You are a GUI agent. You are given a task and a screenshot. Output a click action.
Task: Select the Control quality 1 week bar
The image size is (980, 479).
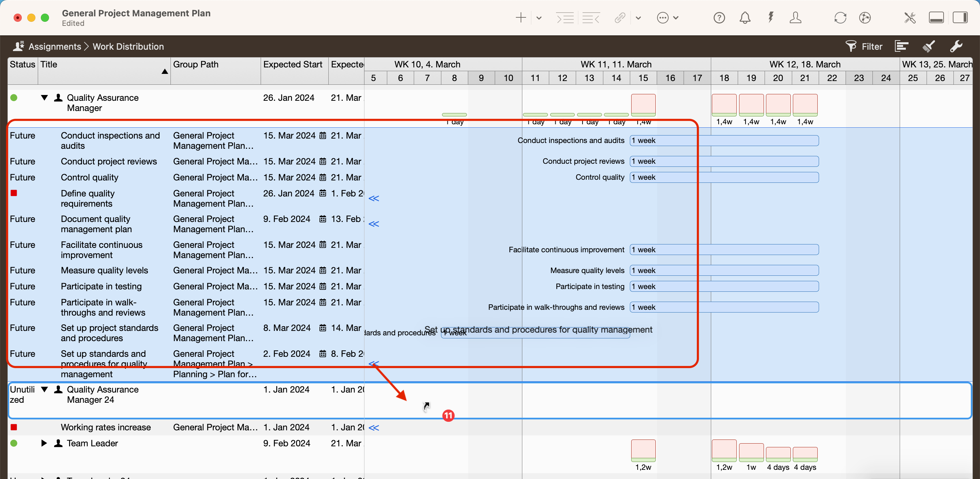(x=724, y=177)
